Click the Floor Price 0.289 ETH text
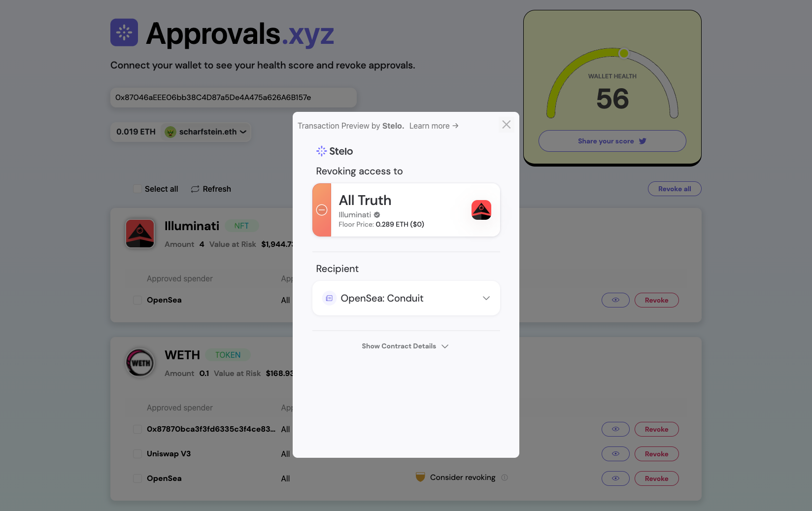This screenshot has height=511, width=812. pyautogui.click(x=381, y=224)
